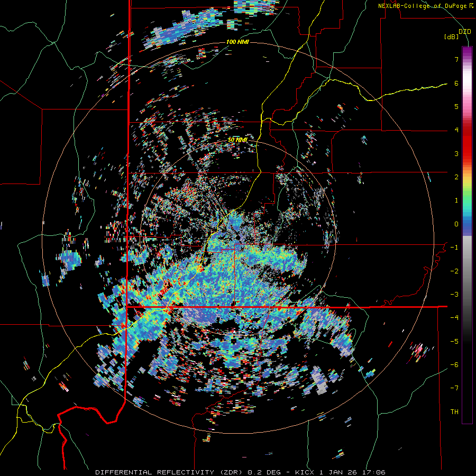This screenshot has width=476, height=476.
Task: Click the "4" value on the color scale
Action: [456, 130]
